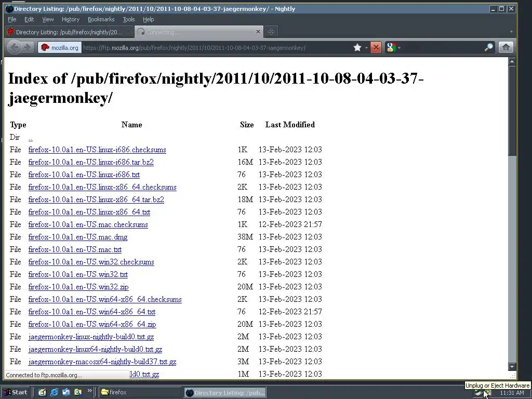This screenshot has width=532, height=399.
Task: Bookmark this page with the star icon
Action: [357, 47]
